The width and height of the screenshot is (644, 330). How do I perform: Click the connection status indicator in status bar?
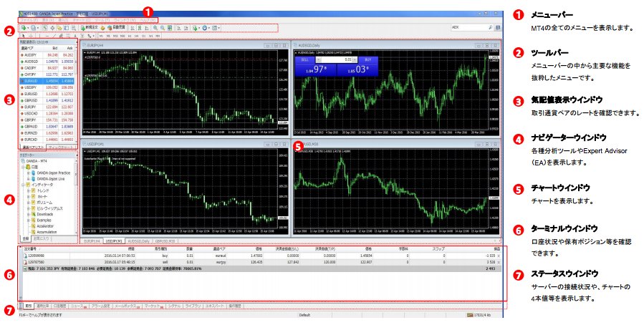coord(479,315)
